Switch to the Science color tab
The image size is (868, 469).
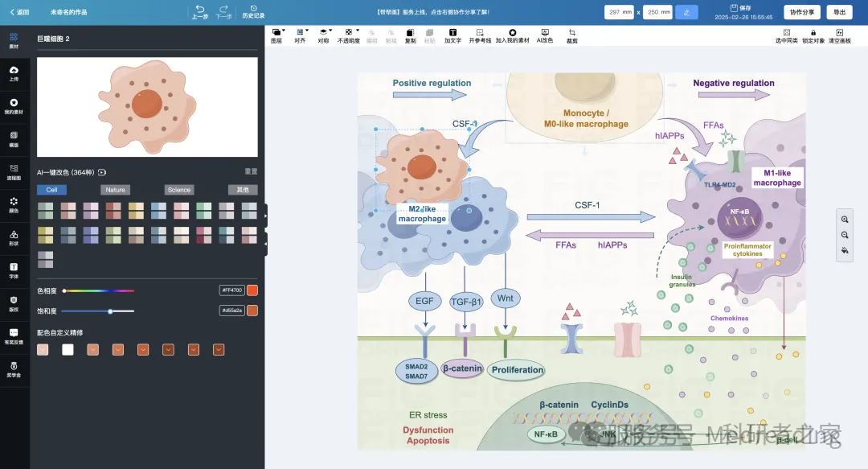178,190
